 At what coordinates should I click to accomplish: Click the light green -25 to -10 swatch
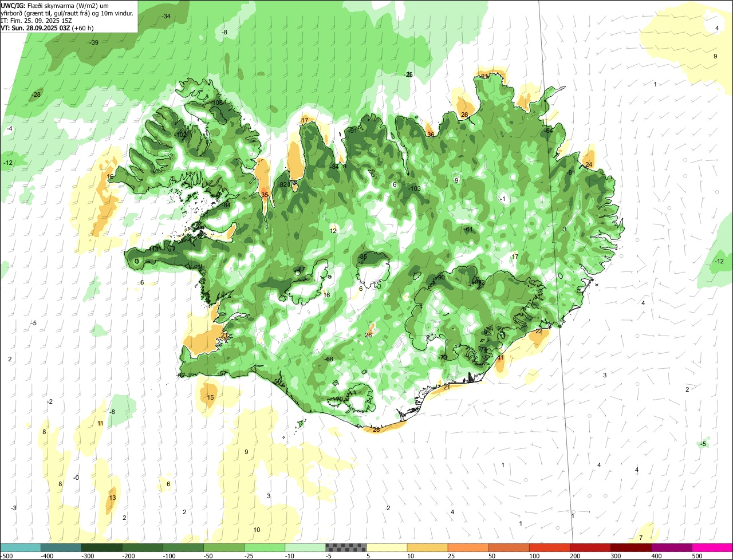coord(265,548)
